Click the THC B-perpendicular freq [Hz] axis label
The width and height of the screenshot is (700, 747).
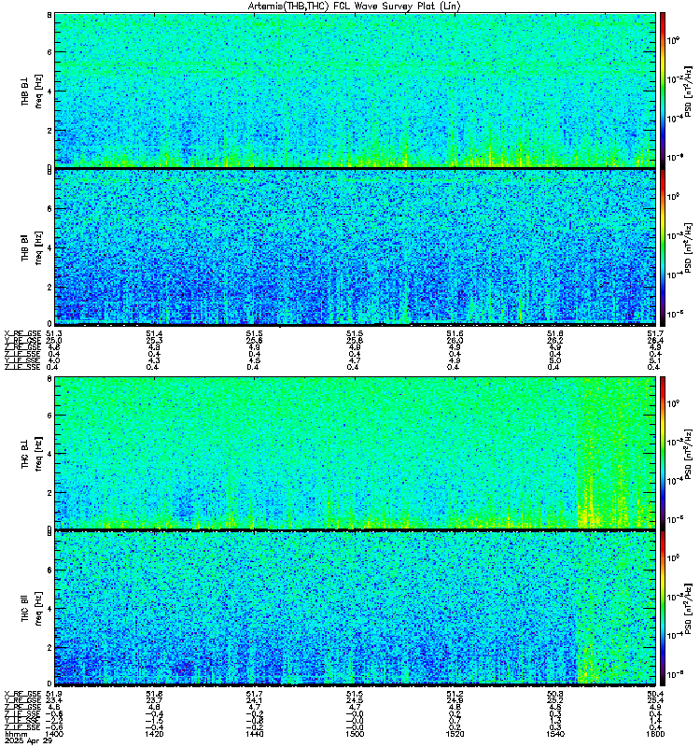[x=38, y=454]
